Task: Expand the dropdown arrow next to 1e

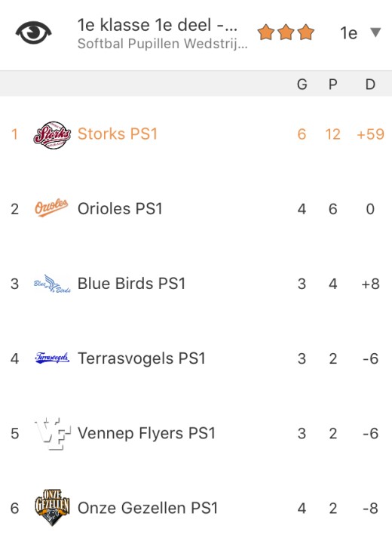Action: pos(375,32)
